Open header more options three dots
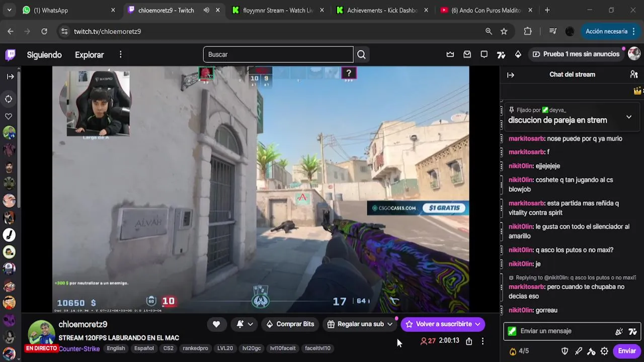The height and width of the screenshot is (362, 644). [120, 54]
